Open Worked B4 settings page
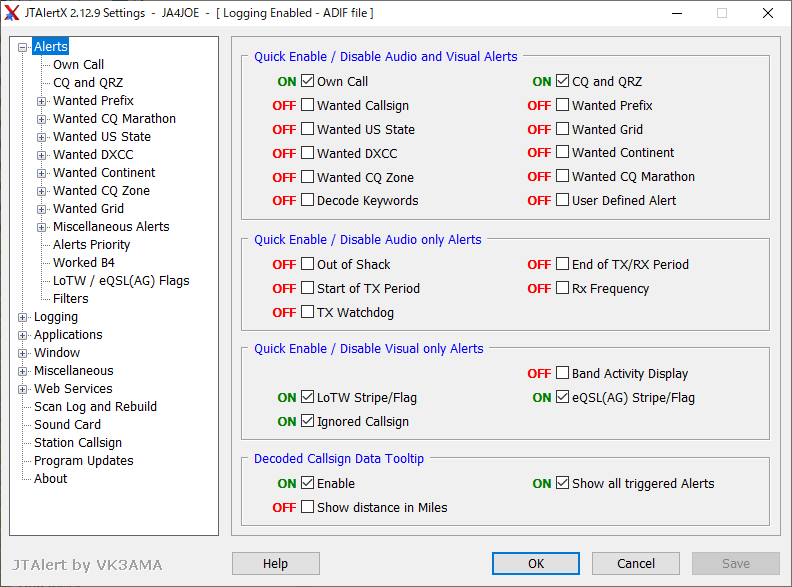 [84, 263]
